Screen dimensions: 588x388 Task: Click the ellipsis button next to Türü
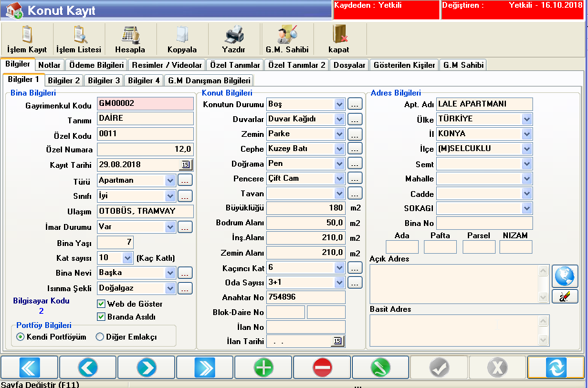[185, 180]
